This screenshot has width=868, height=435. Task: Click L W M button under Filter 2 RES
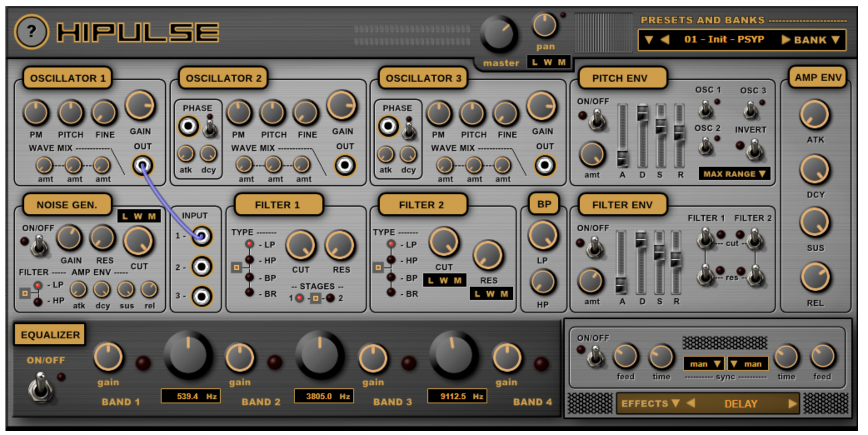[x=491, y=294]
